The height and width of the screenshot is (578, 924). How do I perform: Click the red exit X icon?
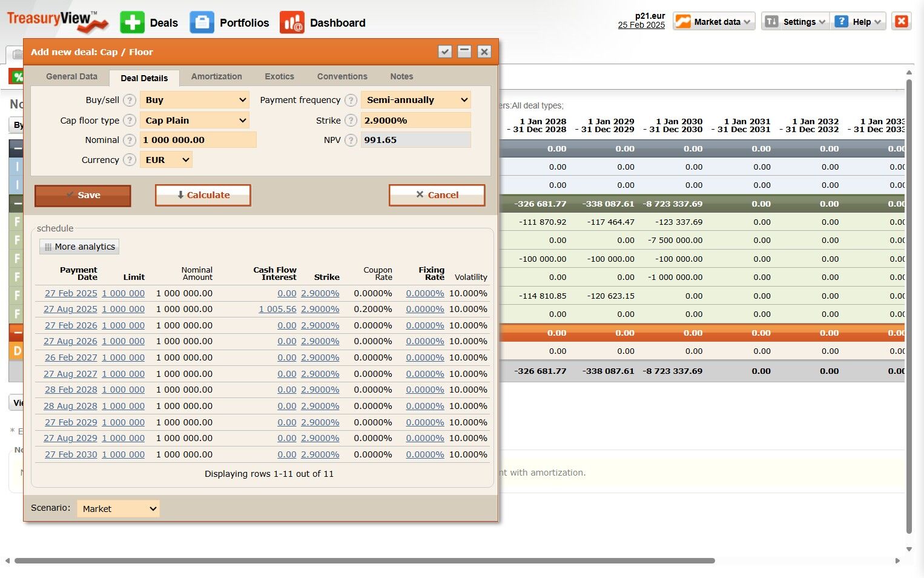pyautogui.click(x=902, y=21)
